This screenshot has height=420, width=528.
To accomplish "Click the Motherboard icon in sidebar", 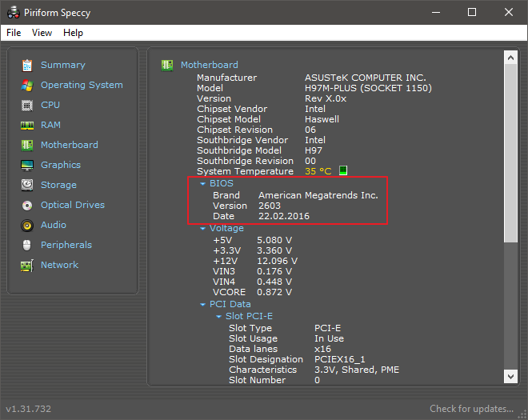I will click(27, 145).
